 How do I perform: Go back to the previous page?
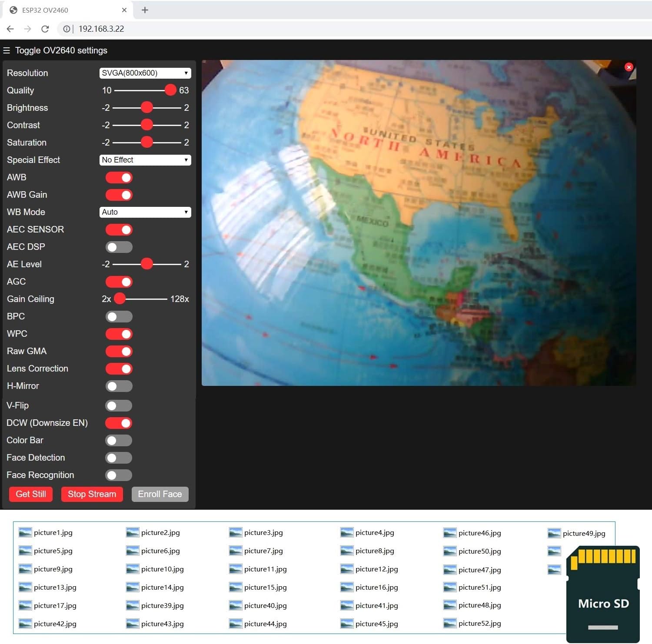coord(10,29)
